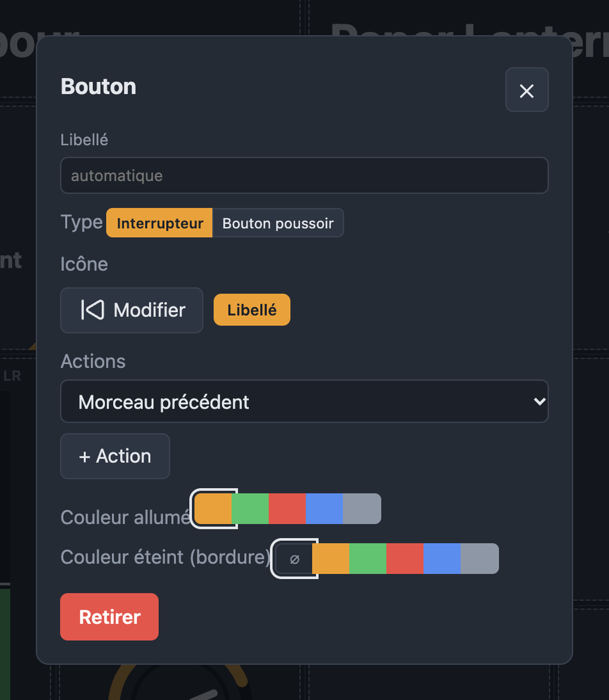Remove the button with Retirer
The height and width of the screenshot is (700, 609).
pyautogui.click(x=110, y=617)
